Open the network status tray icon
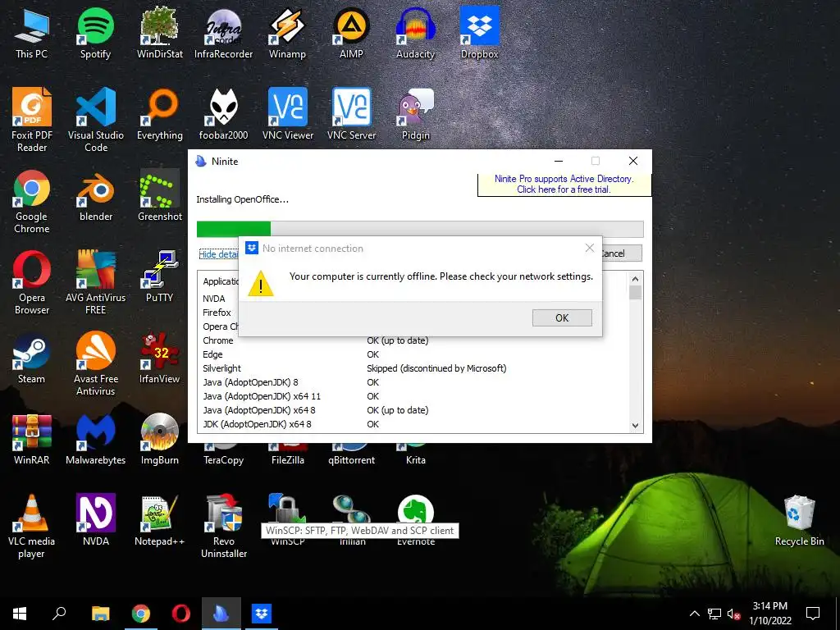The height and width of the screenshot is (630, 840). coord(714,614)
